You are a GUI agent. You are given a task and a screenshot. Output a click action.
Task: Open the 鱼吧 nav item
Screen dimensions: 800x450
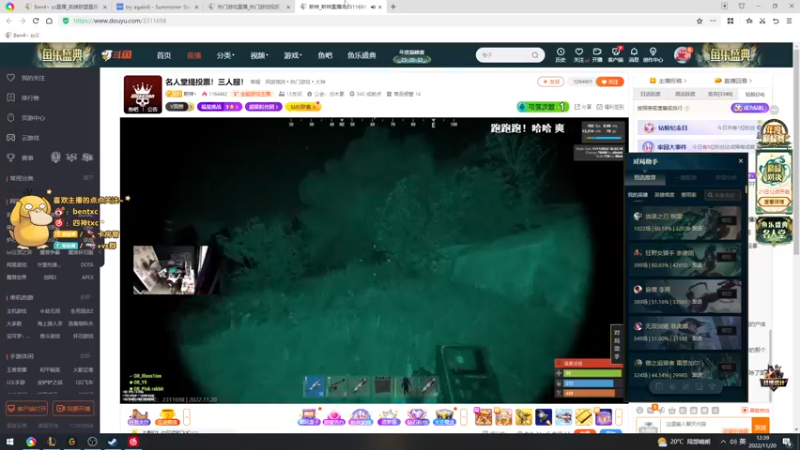pyautogui.click(x=324, y=55)
